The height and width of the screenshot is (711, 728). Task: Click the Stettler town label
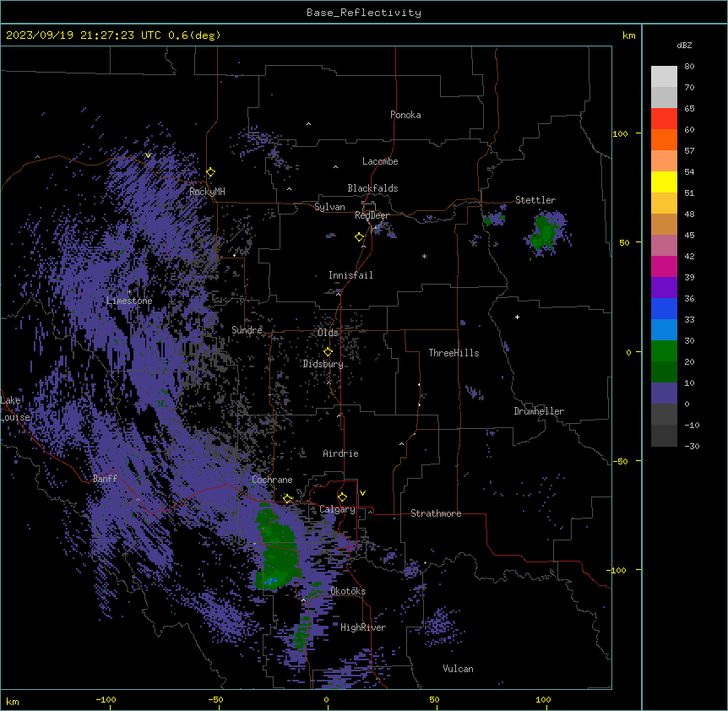(535, 200)
